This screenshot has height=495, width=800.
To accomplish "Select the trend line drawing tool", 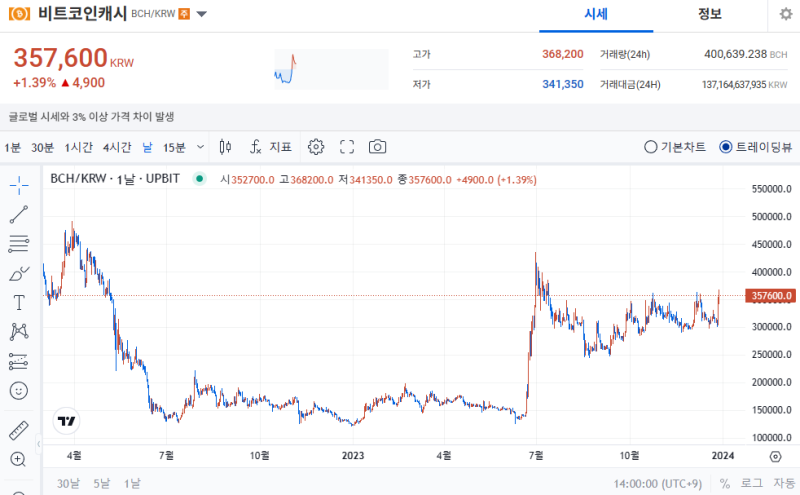I will coord(19,214).
